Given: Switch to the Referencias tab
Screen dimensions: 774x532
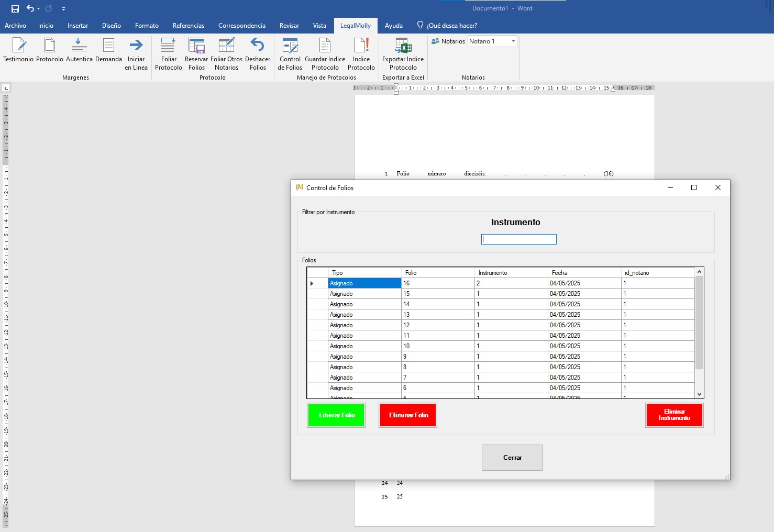Looking at the screenshot, I should tap(189, 26).
